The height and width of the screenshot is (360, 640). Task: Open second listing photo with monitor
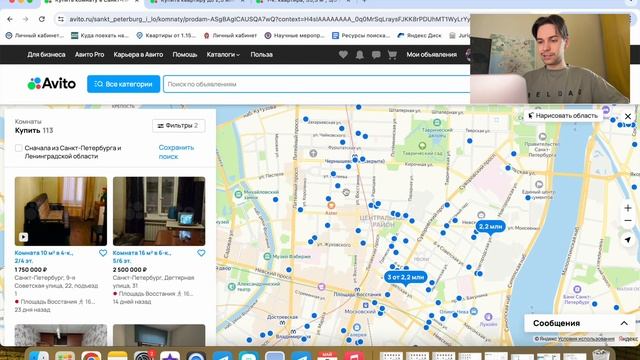pyautogui.click(x=159, y=211)
